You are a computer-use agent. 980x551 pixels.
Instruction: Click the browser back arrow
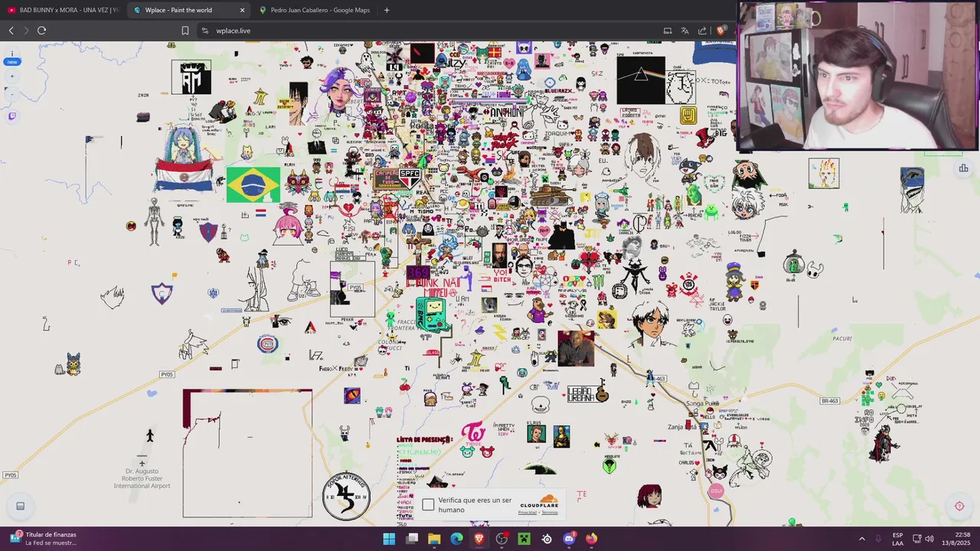pyautogui.click(x=11, y=31)
